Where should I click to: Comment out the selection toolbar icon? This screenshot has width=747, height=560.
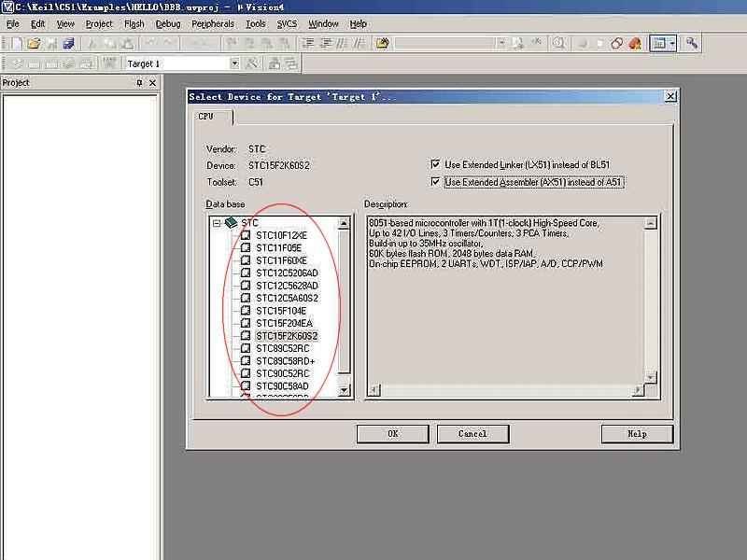[x=342, y=44]
